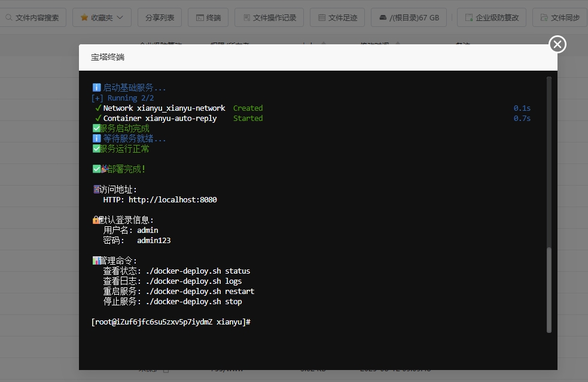588x382 pixels.
Task: Click the disk icon beside /(根目录)67 GB
Action: pyautogui.click(x=382, y=17)
